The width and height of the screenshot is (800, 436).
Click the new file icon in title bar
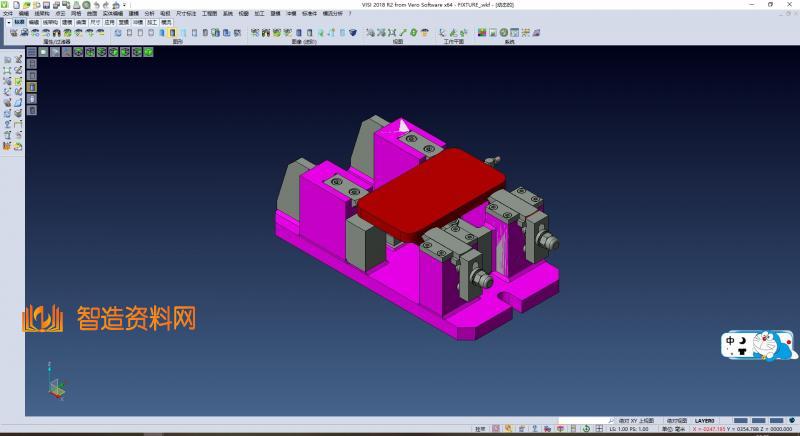16,5
